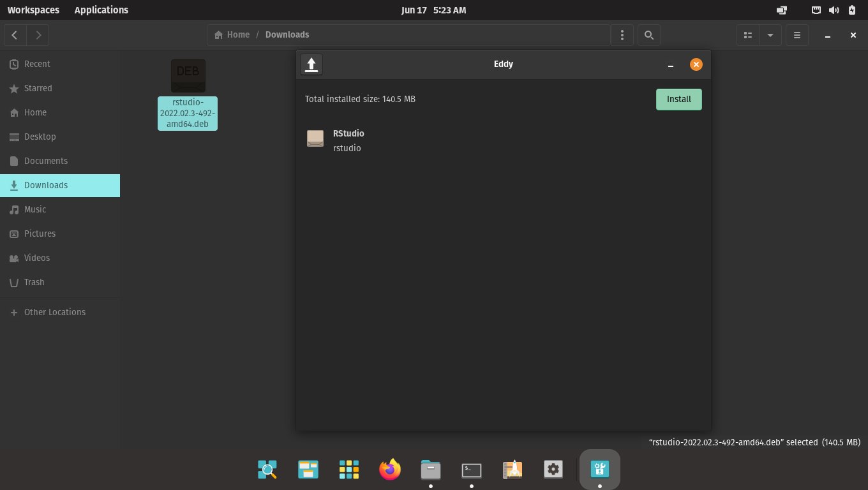Open file via Eddy's upload arrow icon
The image size is (868, 490).
coord(311,64)
